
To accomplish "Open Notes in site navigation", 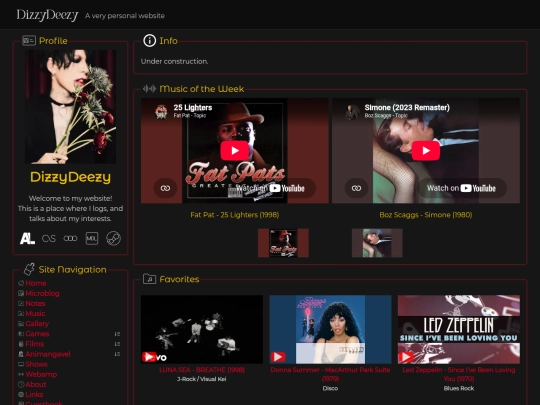I will point(35,303).
